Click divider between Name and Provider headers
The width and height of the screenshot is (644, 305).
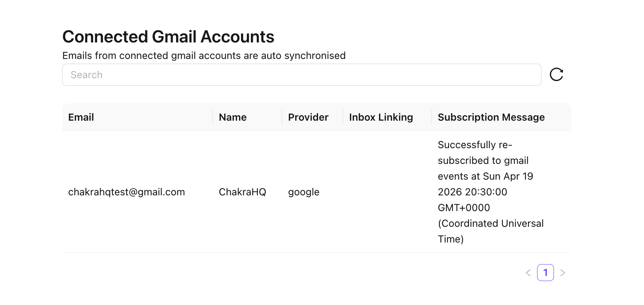point(282,117)
